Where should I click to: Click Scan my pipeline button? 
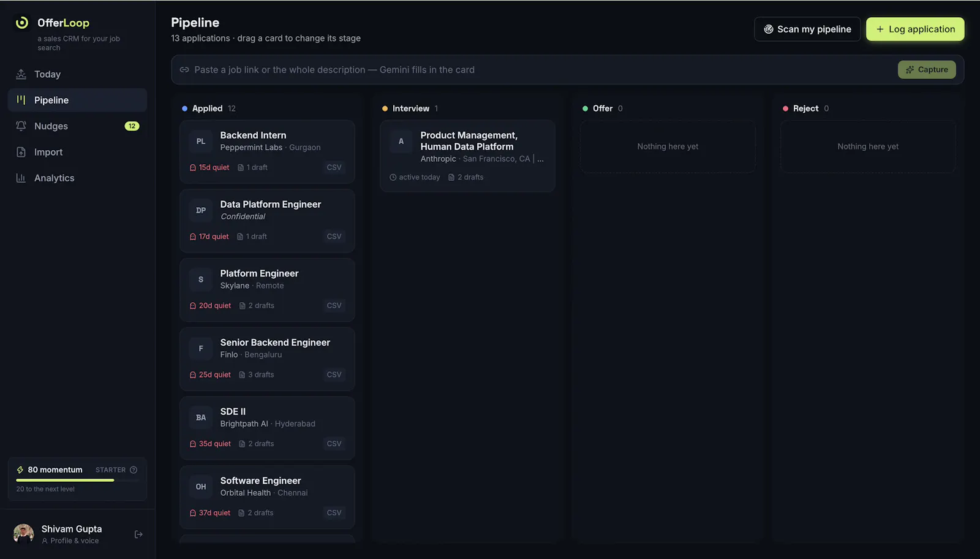(807, 29)
